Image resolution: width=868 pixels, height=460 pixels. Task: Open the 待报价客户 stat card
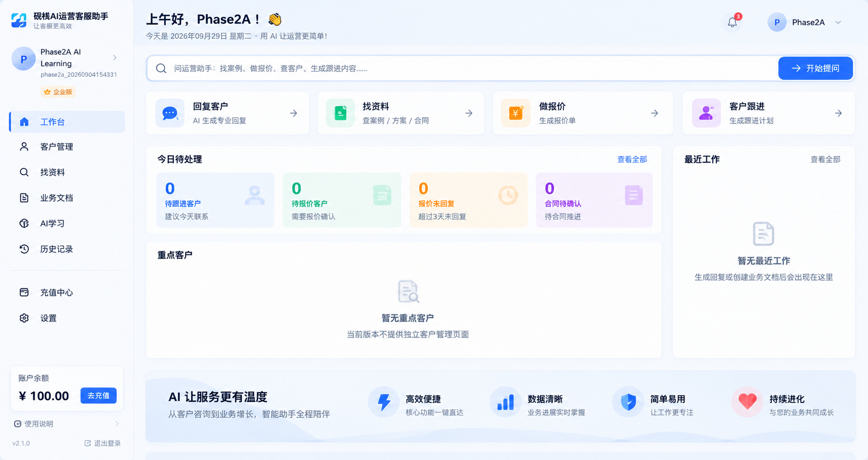(x=342, y=200)
